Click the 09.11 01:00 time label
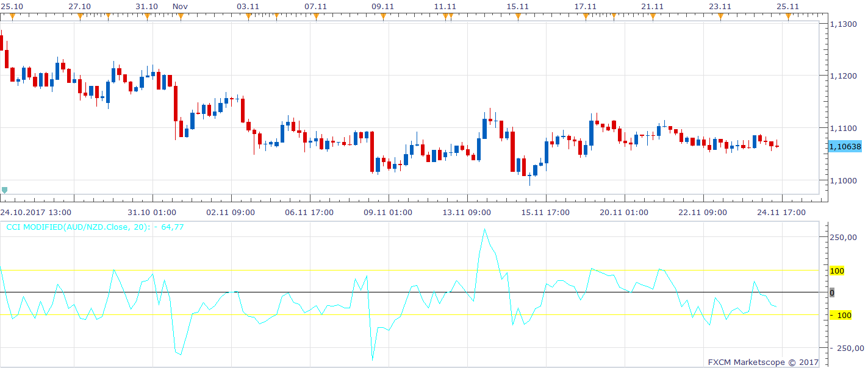 387,212
